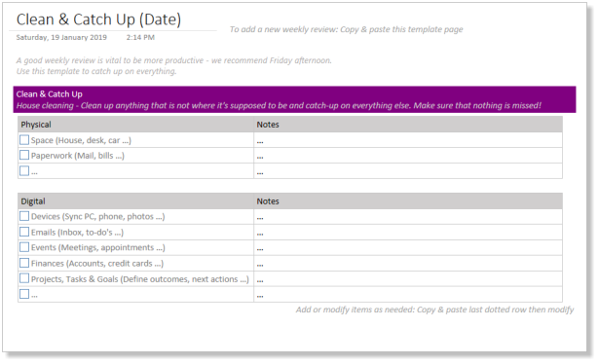Viewport: 599px width, 364px height.
Task: Click the Notes cell for Finances row
Action: click(x=408, y=264)
